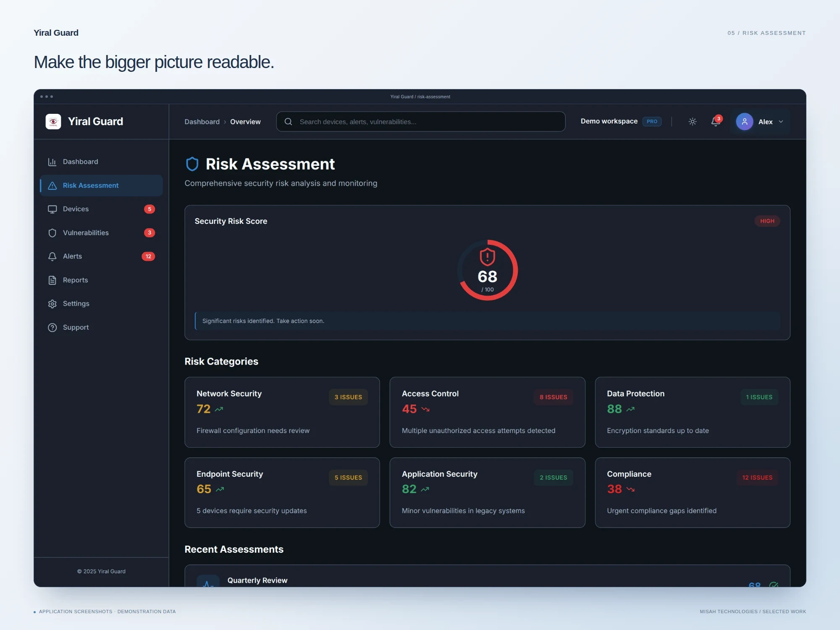Click '5 devices require security updates' text
The height and width of the screenshot is (630, 840).
pyautogui.click(x=252, y=511)
